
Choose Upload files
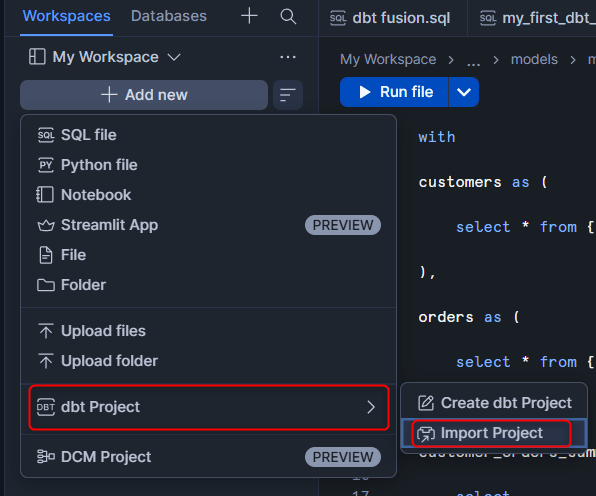click(208, 331)
